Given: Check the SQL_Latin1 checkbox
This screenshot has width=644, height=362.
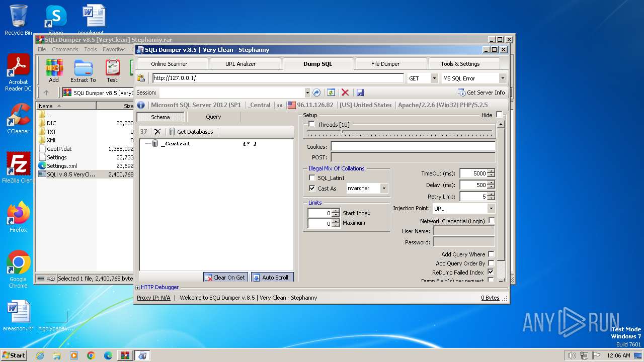Looking at the screenshot, I should click(312, 178).
